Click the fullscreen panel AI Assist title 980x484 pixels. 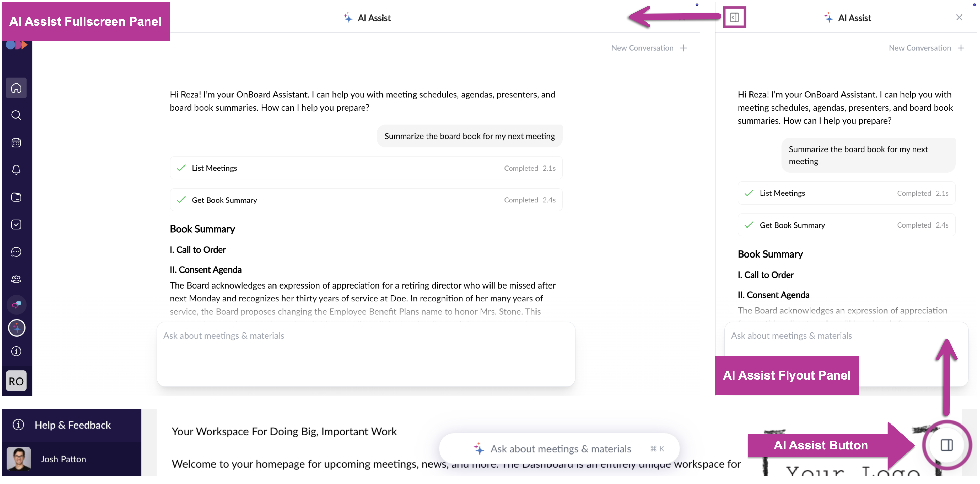374,18
